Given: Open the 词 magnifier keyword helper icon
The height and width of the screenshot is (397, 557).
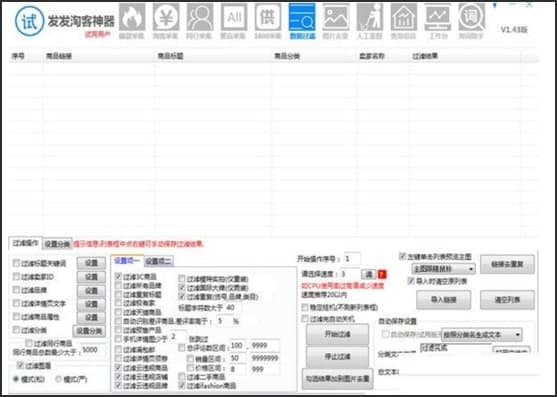Looking at the screenshot, I should [472, 21].
